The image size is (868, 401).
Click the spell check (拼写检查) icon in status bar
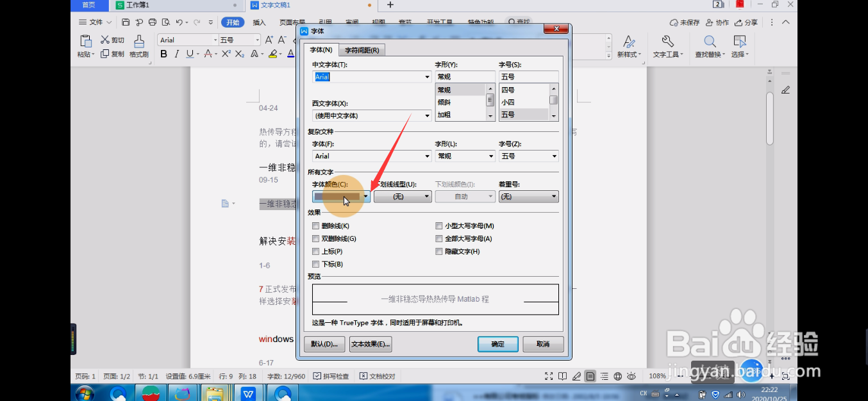[316, 376]
